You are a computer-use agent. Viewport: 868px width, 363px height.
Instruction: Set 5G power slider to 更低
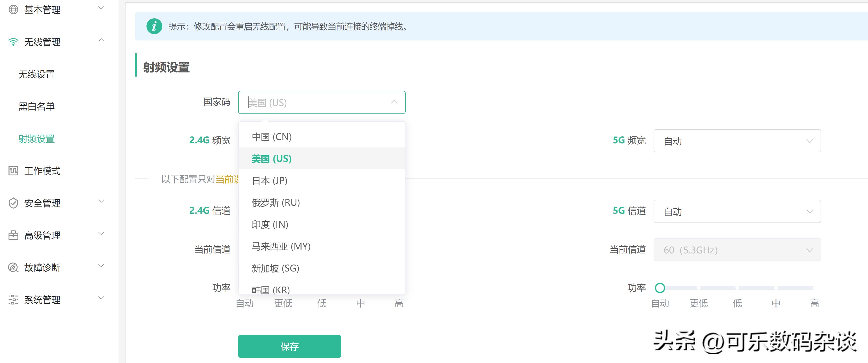coord(698,288)
